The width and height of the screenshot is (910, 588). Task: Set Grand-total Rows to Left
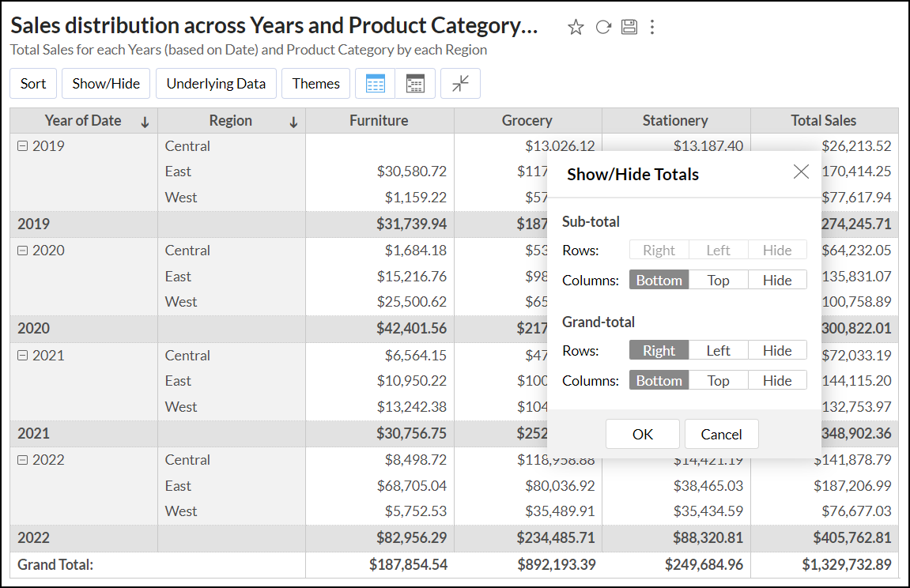(x=718, y=350)
